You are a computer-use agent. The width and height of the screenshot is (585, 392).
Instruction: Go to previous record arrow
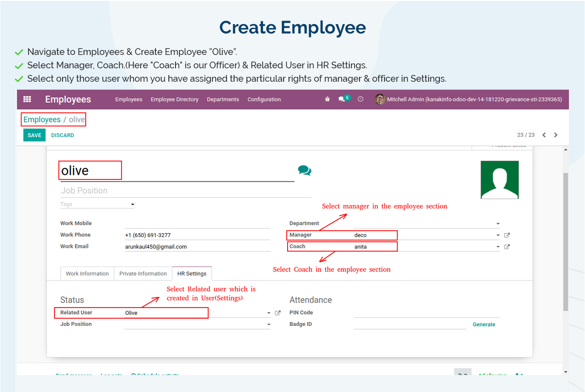[x=544, y=135]
